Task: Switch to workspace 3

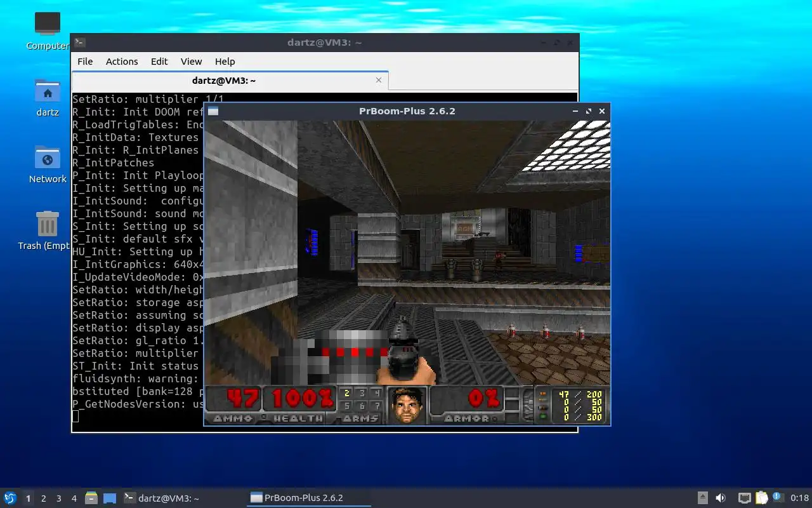Action: [59, 498]
